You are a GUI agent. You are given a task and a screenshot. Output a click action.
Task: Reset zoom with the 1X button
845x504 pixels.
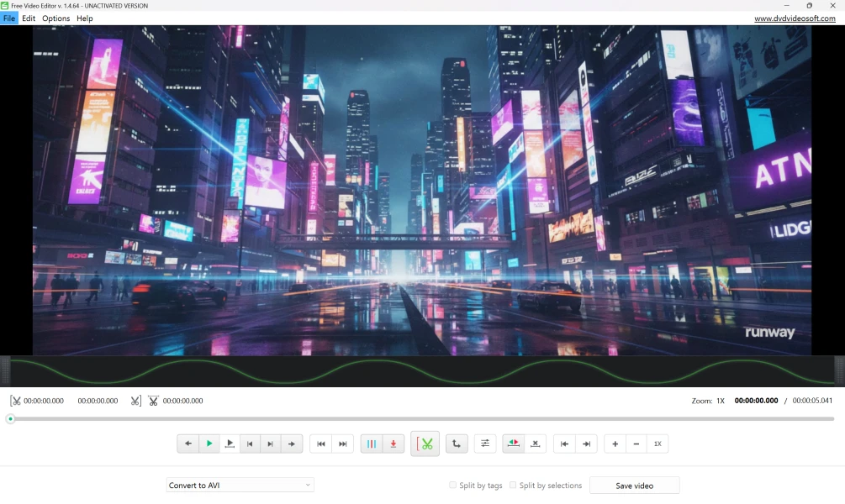(658, 444)
